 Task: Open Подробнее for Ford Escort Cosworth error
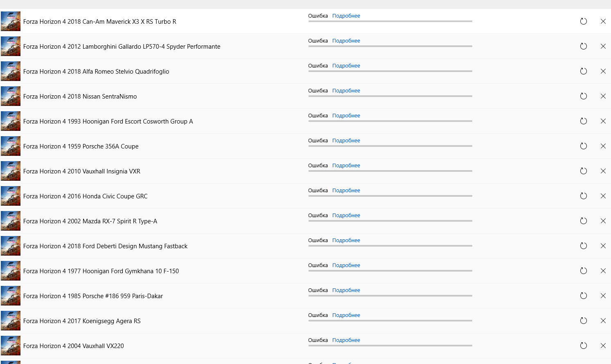point(346,116)
